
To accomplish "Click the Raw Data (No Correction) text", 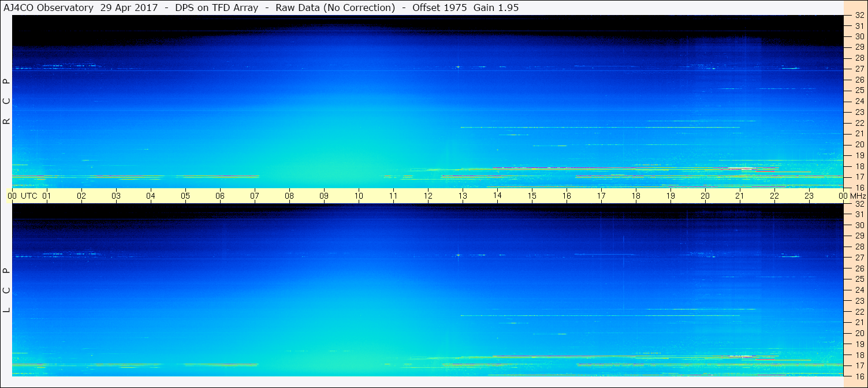I will coord(335,8).
